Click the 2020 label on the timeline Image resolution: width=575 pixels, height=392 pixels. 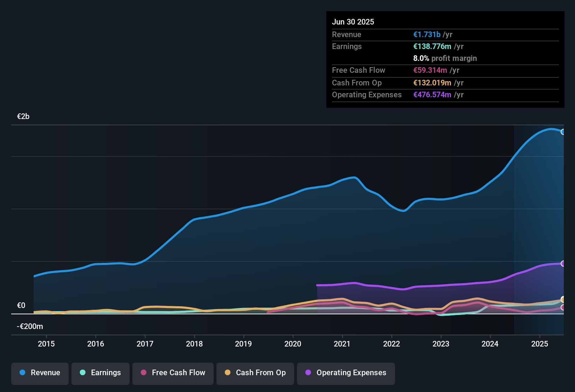point(293,344)
